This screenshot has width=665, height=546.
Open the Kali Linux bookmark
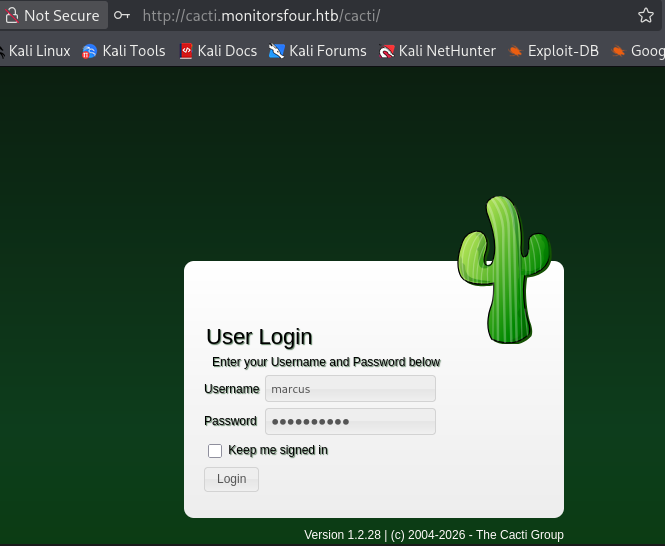point(36,51)
